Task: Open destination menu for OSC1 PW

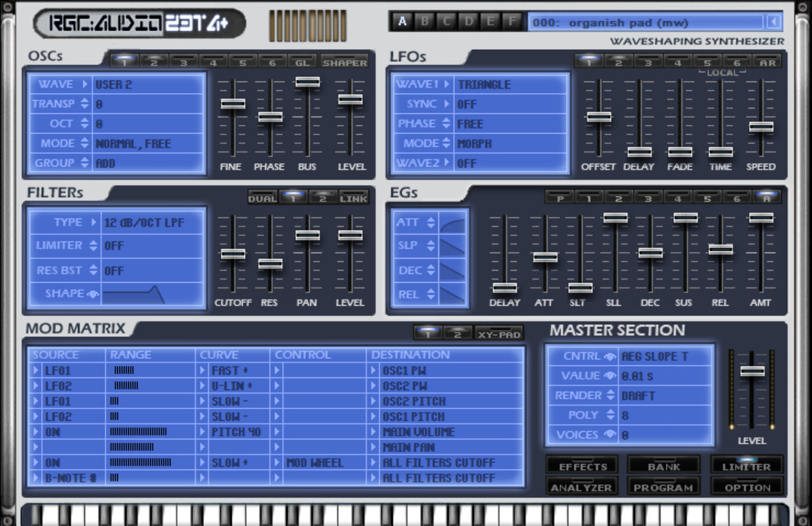Action: click(x=375, y=371)
